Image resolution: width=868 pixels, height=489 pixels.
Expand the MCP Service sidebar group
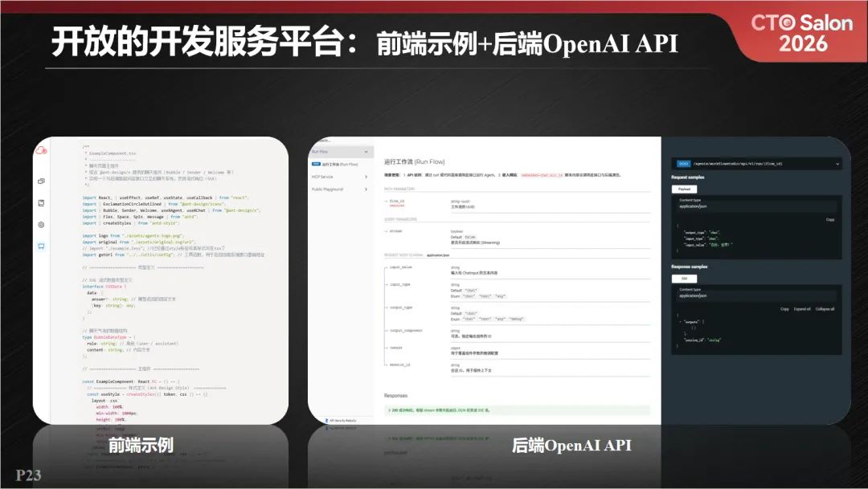366,177
